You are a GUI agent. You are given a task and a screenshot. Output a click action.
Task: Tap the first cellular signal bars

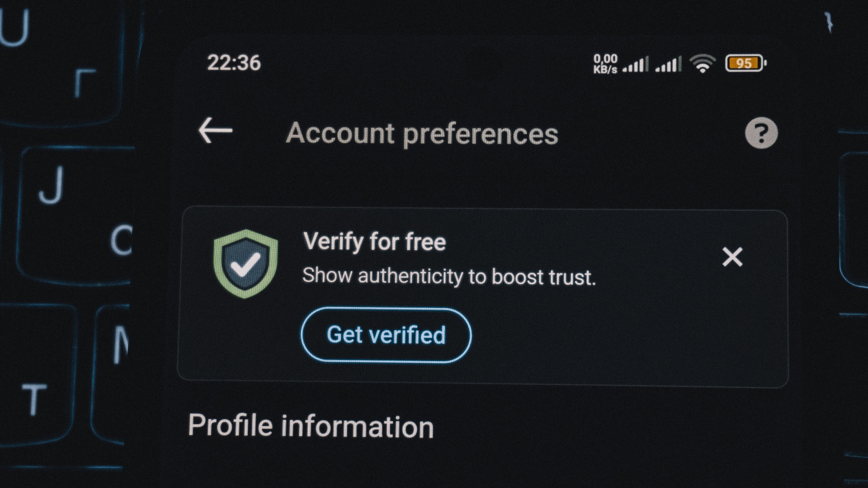635,64
